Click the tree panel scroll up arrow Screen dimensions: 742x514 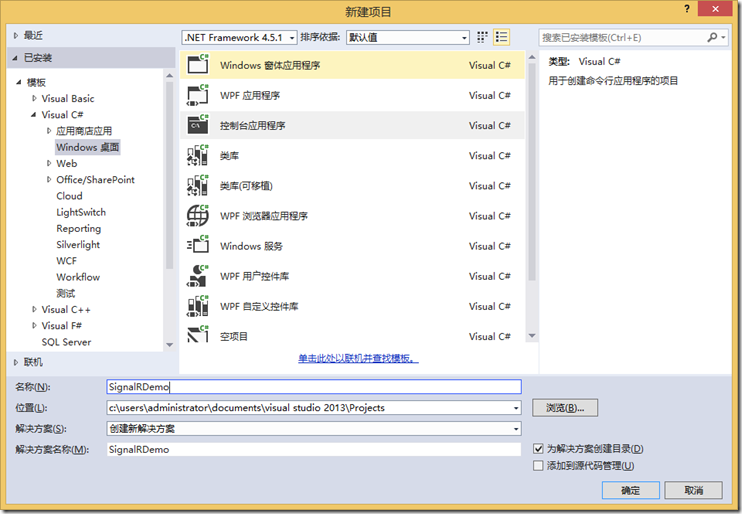point(169,75)
